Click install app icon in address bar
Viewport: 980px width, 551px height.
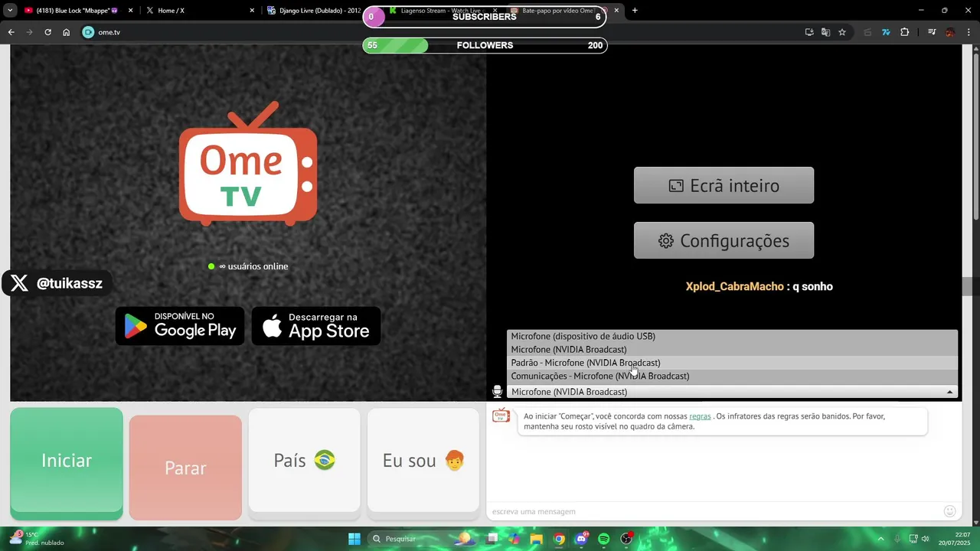(x=809, y=32)
